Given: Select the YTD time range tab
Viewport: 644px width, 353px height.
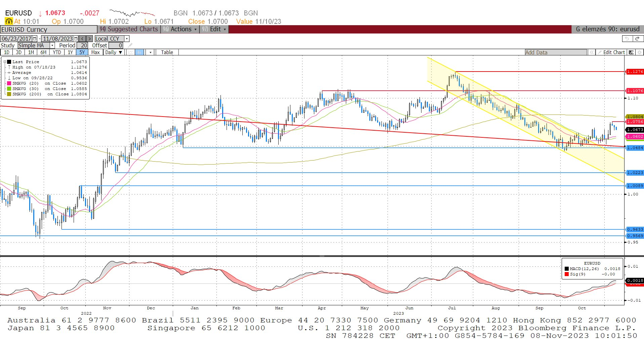Looking at the screenshot, I should coord(57,52).
